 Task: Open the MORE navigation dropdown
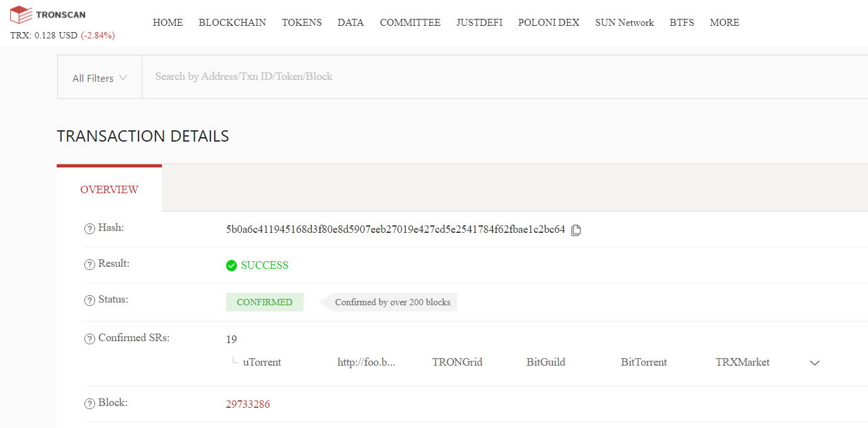(724, 22)
